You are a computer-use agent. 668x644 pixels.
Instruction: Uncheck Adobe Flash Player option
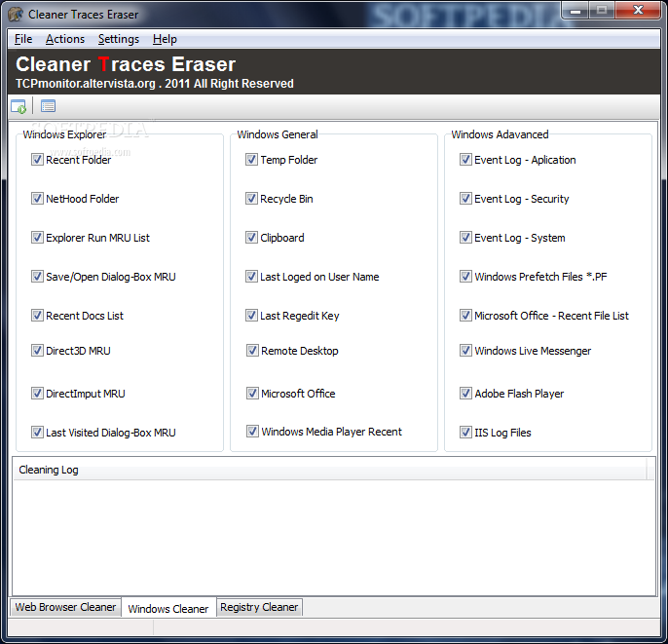[465, 394]
